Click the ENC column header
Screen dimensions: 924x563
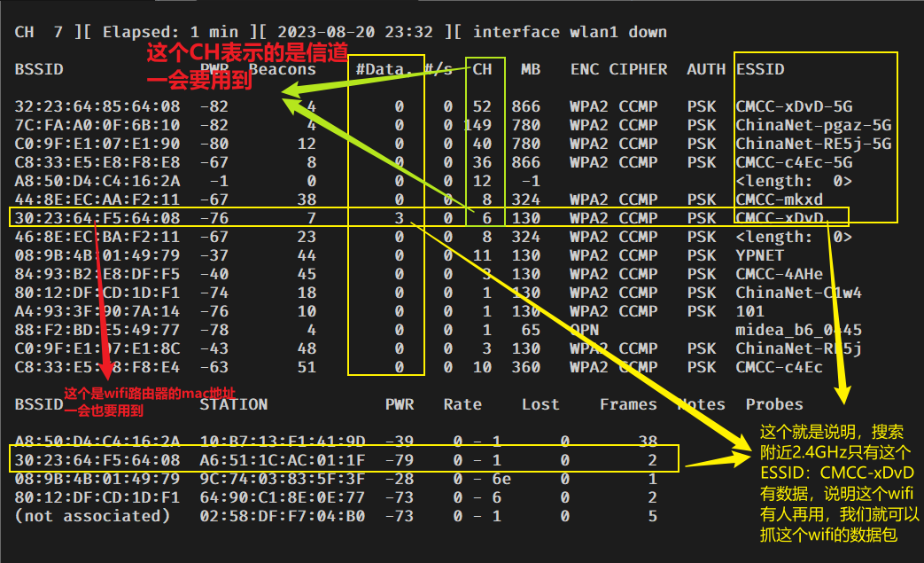click(585, 69)
